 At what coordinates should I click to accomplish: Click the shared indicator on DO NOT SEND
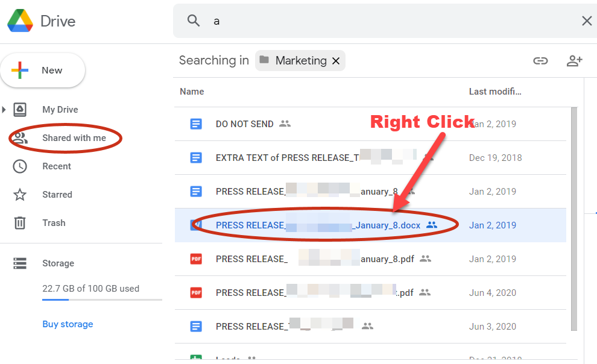point(284,124)
